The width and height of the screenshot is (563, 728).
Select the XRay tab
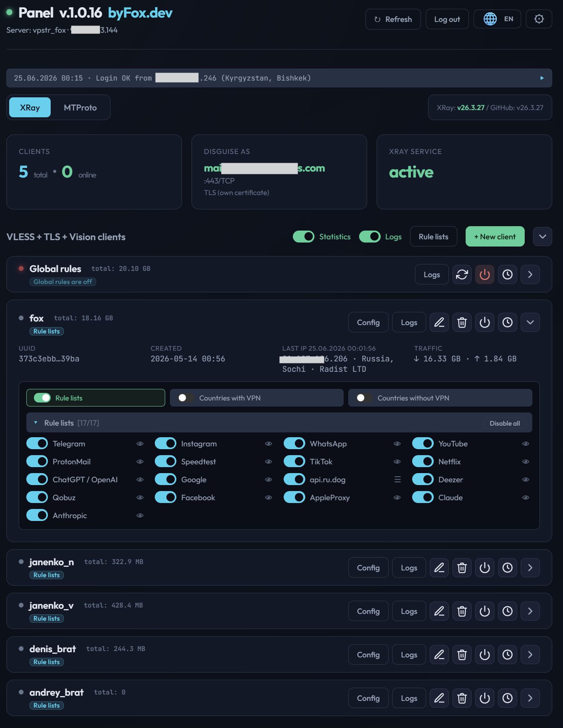click(x=30, y=108)
